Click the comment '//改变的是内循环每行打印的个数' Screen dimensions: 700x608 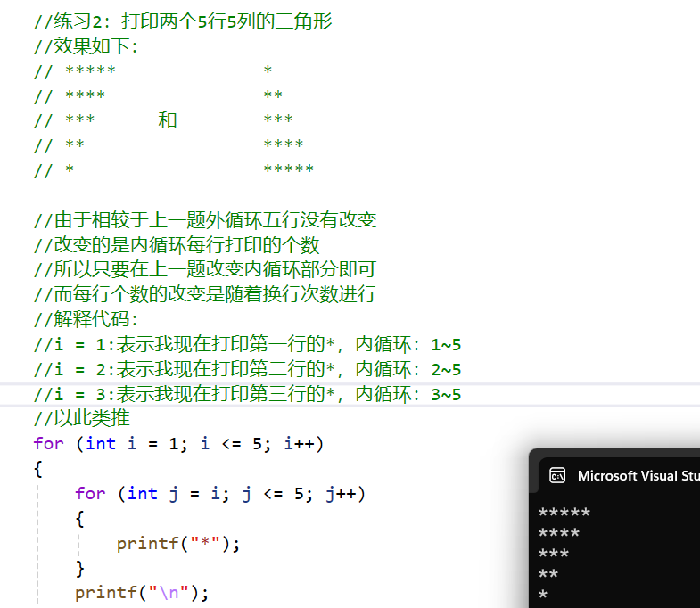click(177, 244)
